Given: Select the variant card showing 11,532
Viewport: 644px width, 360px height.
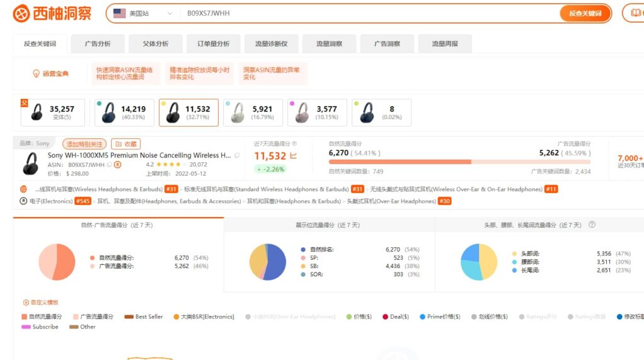Looking at the screenshot, I should pyautogui.click(x=189, y=112).
